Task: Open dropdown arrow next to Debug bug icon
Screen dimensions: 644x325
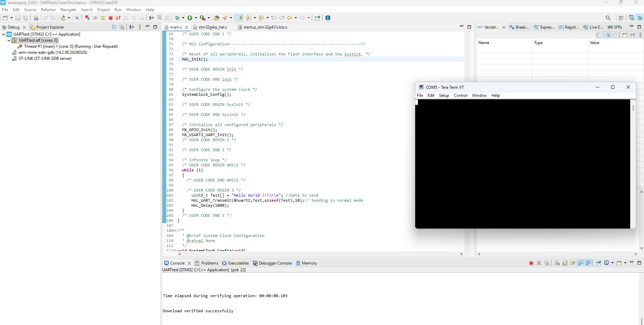Action: point(183,18)
